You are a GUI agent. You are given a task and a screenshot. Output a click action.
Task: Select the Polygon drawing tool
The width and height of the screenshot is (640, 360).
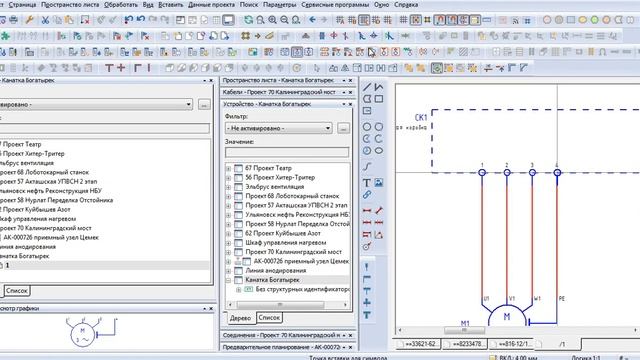click(367, 99)
